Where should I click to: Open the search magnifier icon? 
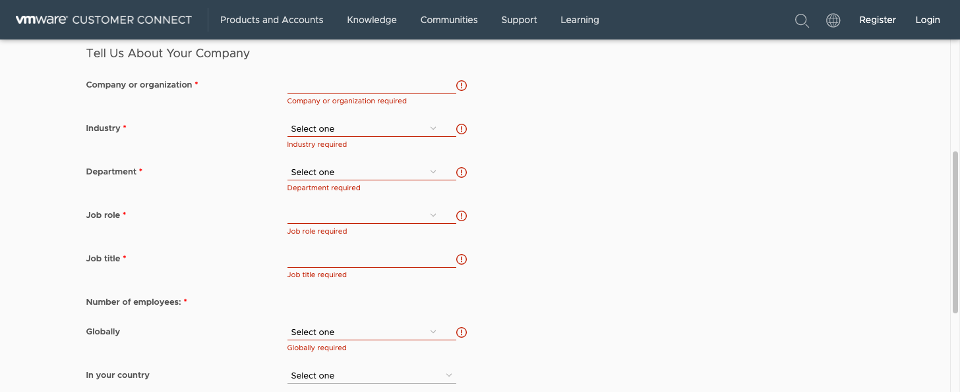(802, 20)
